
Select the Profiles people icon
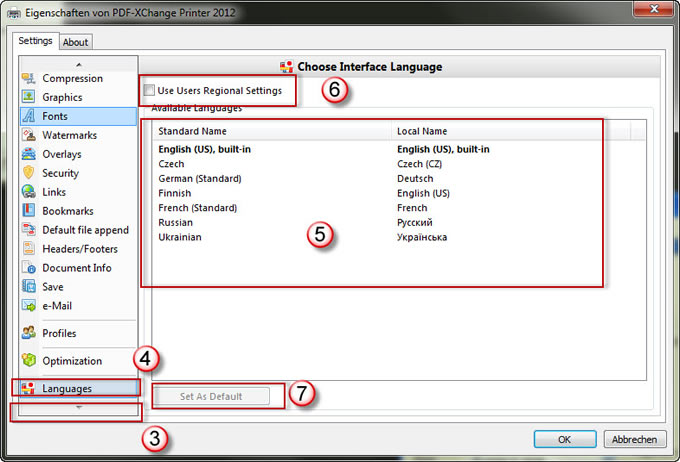[29, 333]
